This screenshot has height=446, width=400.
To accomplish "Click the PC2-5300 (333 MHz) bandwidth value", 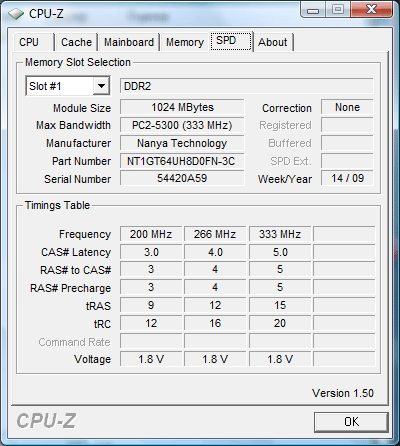I will 182,125.
